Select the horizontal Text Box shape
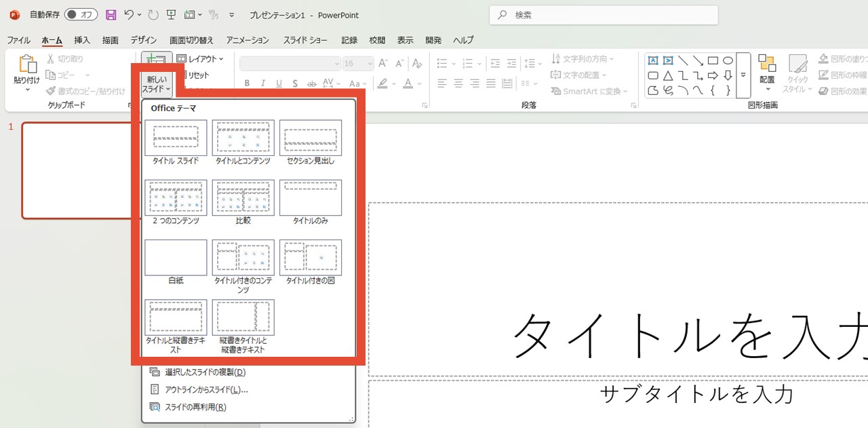The height and width of the screenshot is (428, 868). click(x=653, y=60)
